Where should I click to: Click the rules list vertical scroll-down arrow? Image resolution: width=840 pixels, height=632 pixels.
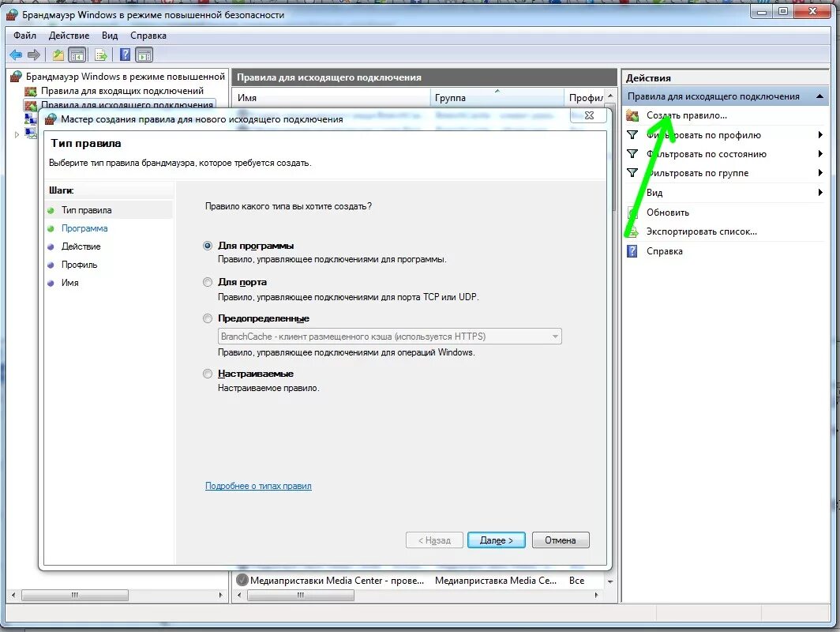(x=610, y=581)
